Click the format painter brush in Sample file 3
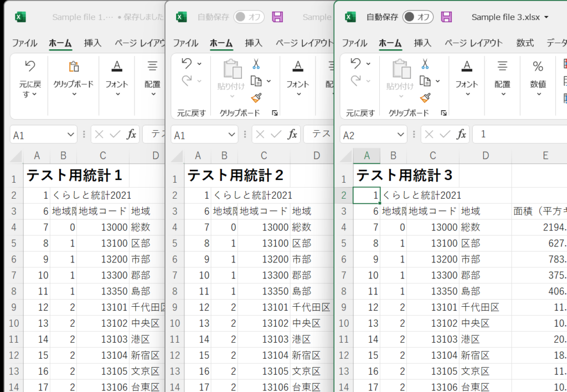Image resolution: width=567 pixels, height=392 pixels. (x=425, y=98)
